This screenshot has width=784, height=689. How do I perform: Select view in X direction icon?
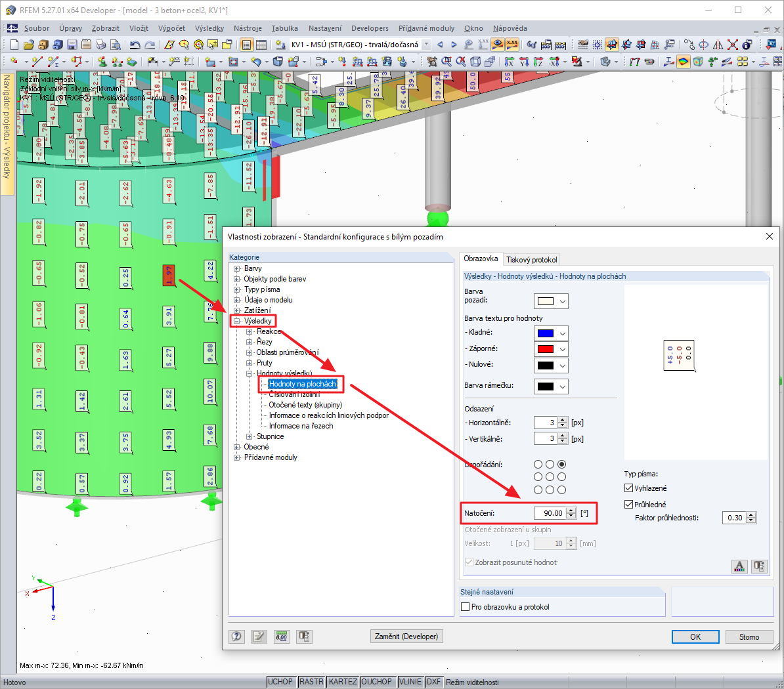tap(509, 62)
